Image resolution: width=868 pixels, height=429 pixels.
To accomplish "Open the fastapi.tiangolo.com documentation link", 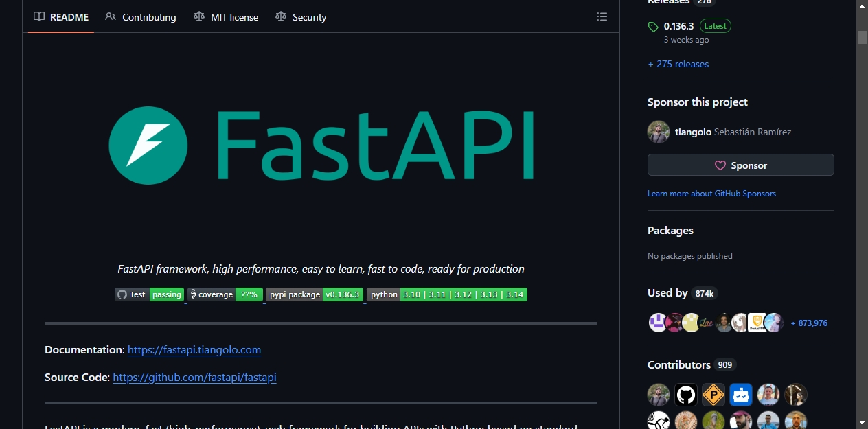I will 194,350.
